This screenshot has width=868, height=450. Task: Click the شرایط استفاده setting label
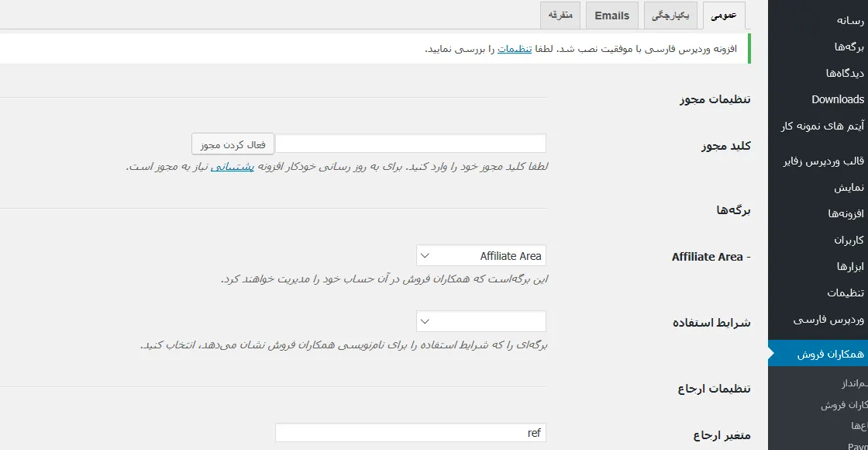point(711,323)
